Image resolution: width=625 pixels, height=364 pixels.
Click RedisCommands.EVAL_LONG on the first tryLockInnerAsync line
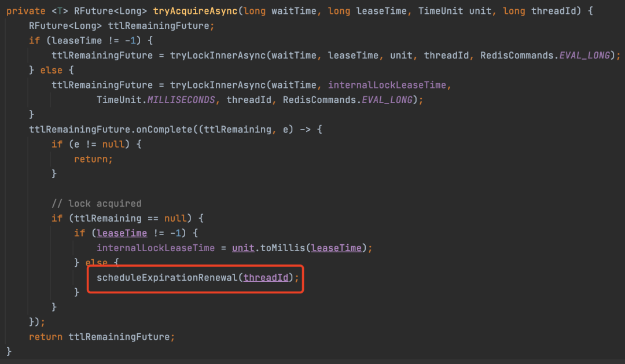tap(545, 56)
